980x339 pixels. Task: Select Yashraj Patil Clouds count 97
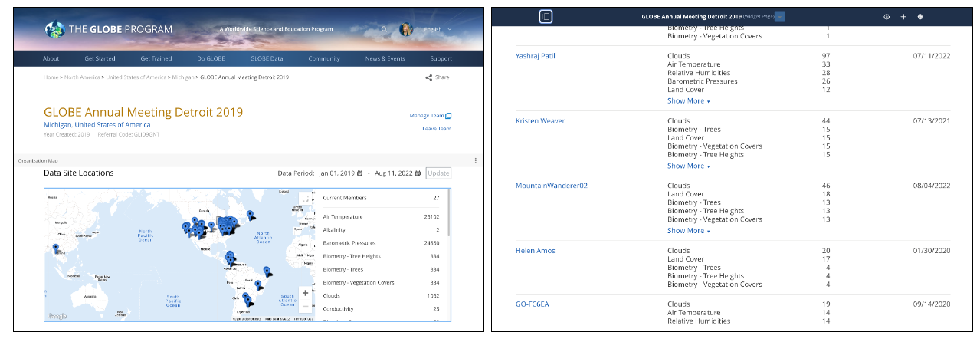[826, 56]
